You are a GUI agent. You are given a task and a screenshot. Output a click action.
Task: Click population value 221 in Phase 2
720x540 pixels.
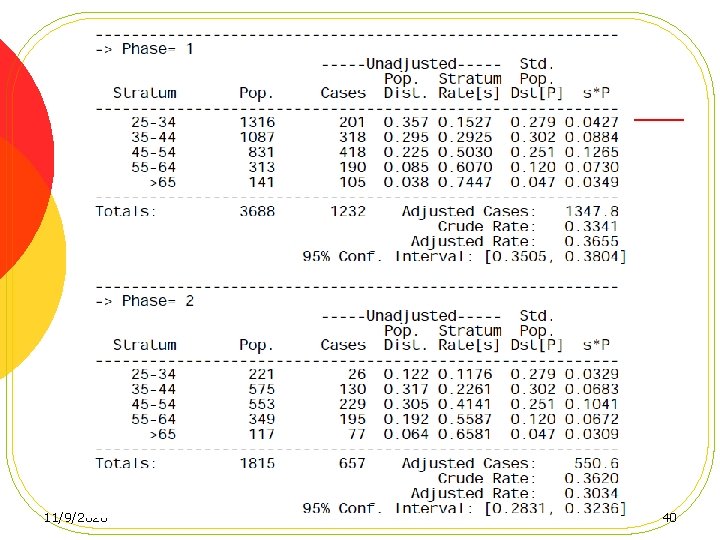coord(262,374)
